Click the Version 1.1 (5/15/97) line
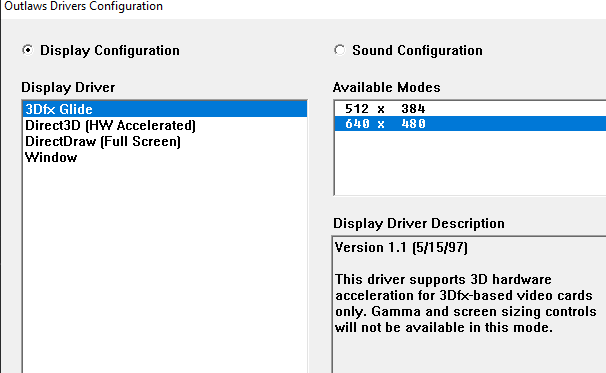 401,247
